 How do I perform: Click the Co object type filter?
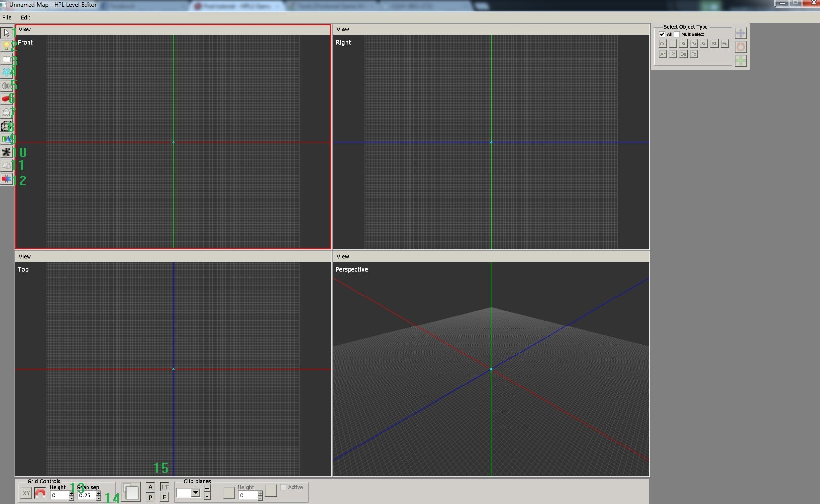tap(663, 44)
